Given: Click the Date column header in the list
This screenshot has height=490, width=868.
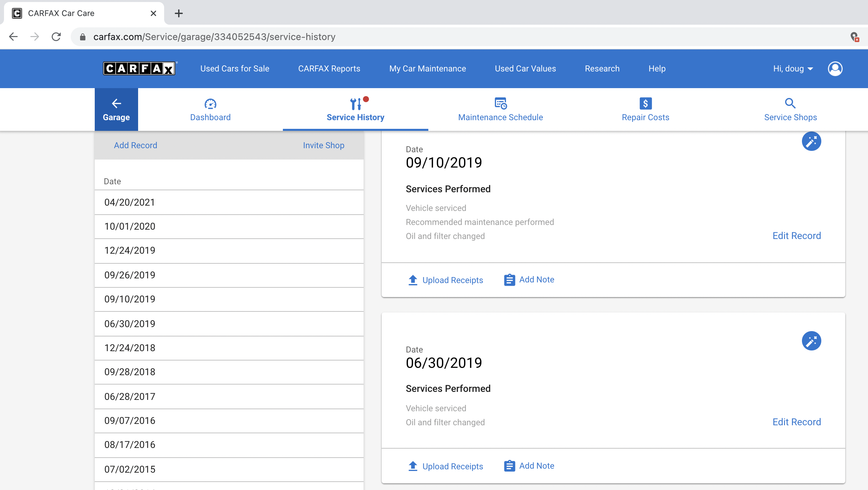Looking at the screenshot, I should coord(112,182).
